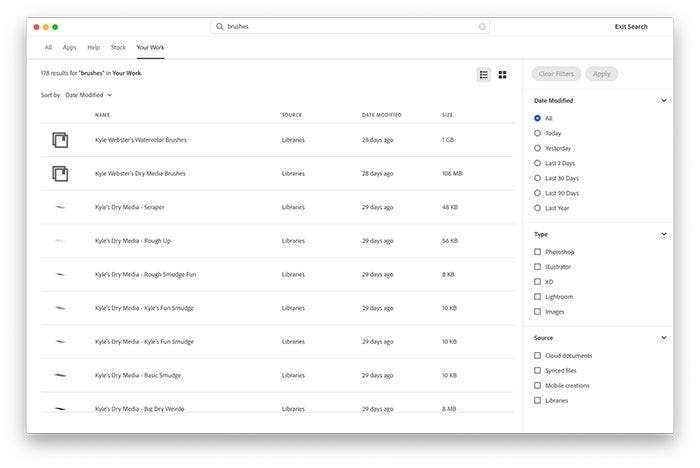Select the Basic Smudge brush stroke icon
Viewport: 700px width, 468px height.
(x=60, y=375)
